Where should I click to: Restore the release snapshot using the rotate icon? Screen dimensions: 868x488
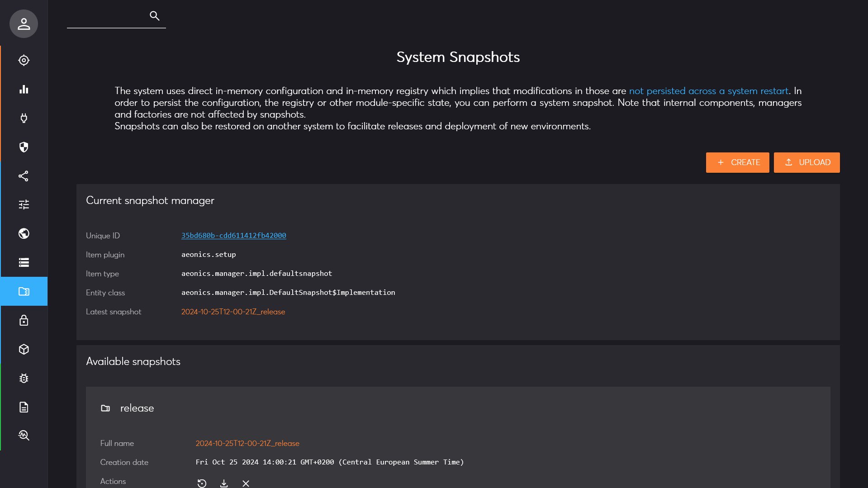click(202, 483)
